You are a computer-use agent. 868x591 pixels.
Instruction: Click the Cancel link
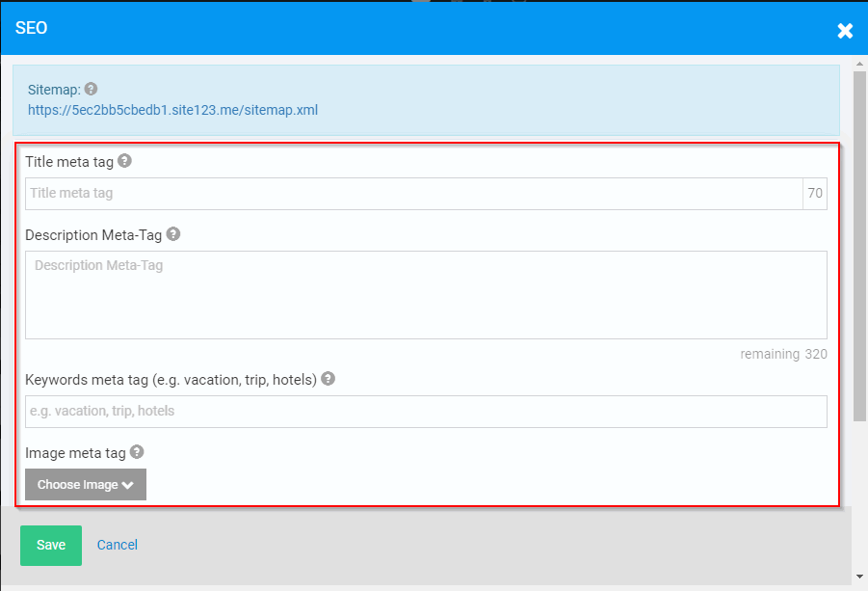click(x=118, y=545)
